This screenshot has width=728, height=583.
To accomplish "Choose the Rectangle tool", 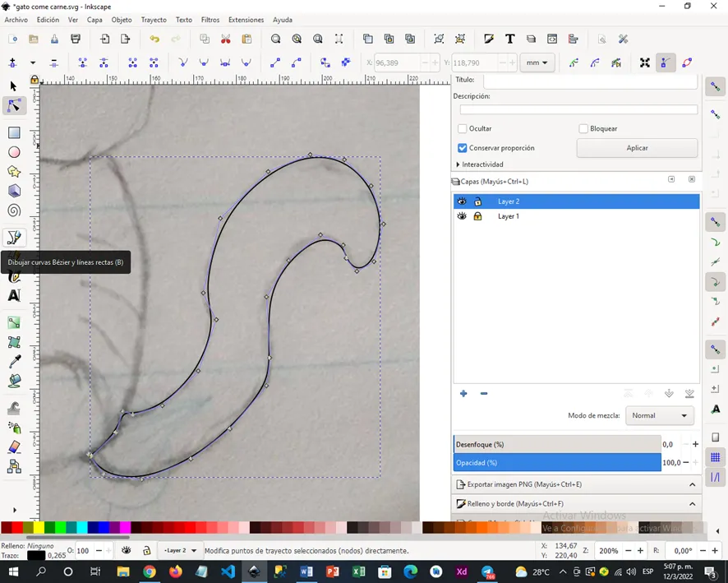I will point(14,133).
